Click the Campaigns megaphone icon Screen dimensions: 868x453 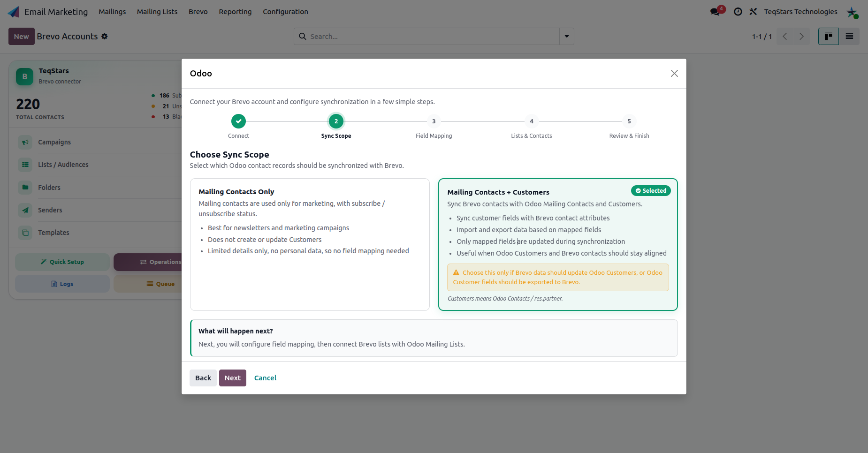pos(25,142)
